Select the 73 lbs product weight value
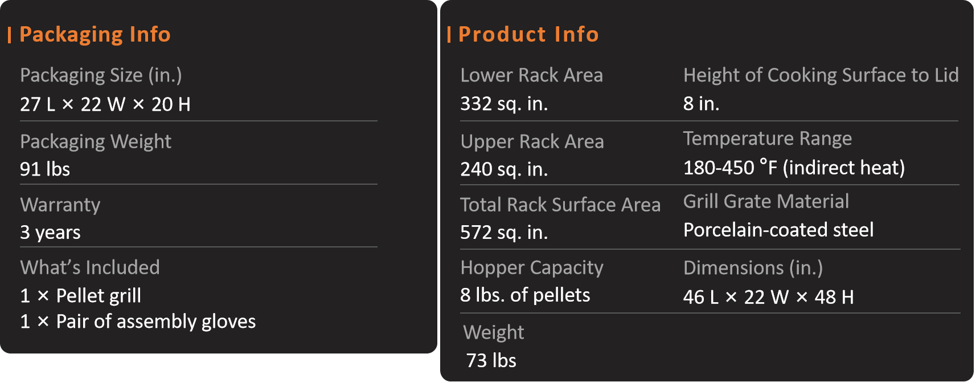 (491, 361)
